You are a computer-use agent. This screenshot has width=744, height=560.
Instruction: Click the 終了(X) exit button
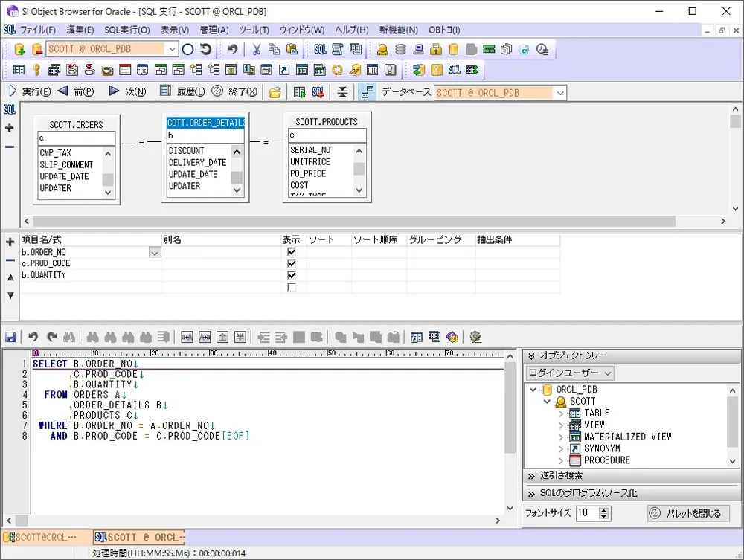(234, 91)
